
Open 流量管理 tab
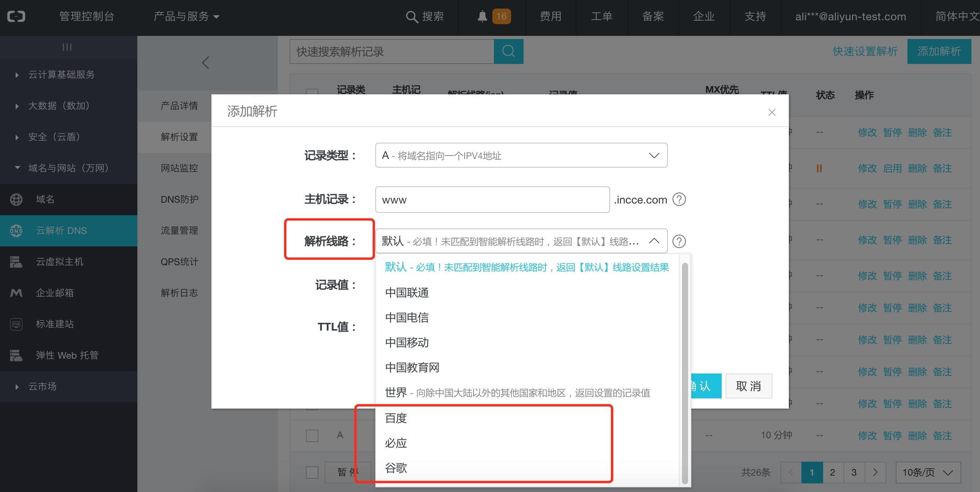point(179,230)
